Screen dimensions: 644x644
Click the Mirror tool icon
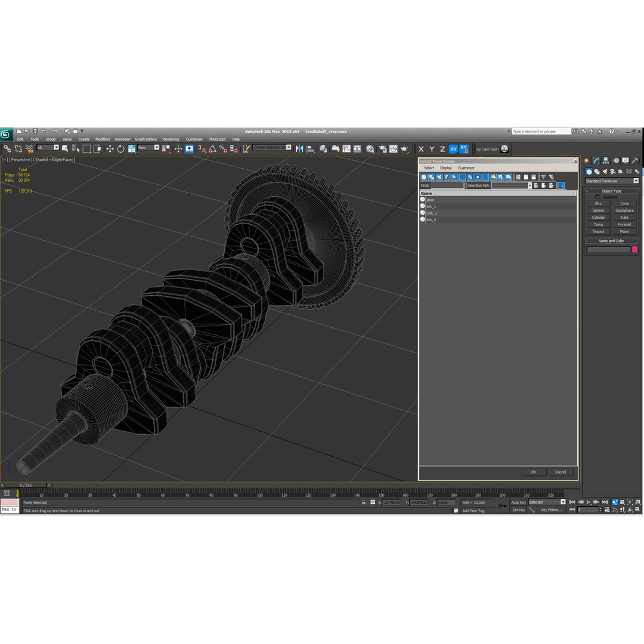point(299,148)
